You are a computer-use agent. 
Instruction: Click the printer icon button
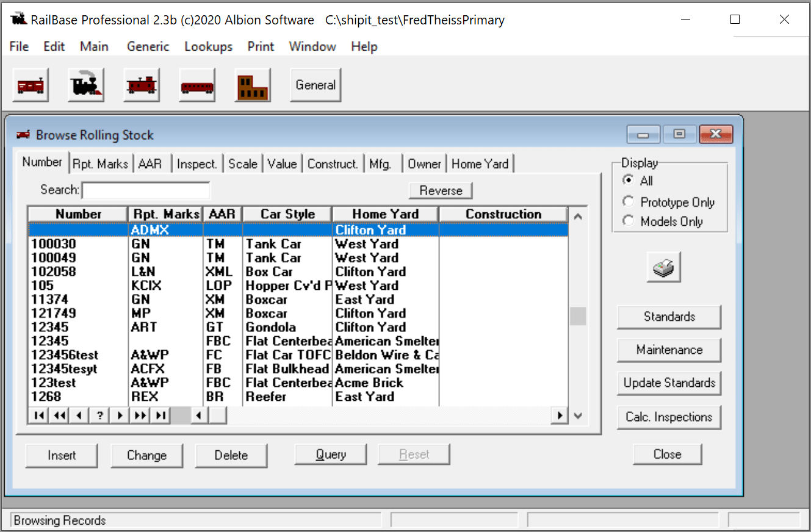point(664,267)
